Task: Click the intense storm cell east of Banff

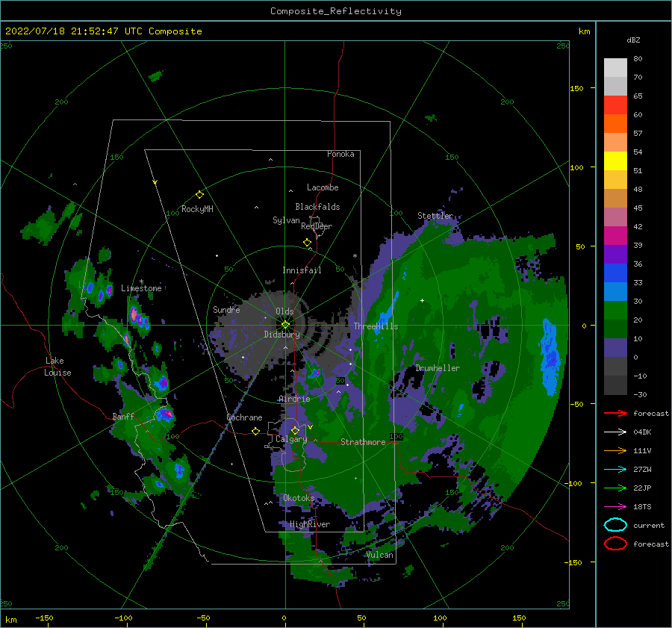Action: 164,415
